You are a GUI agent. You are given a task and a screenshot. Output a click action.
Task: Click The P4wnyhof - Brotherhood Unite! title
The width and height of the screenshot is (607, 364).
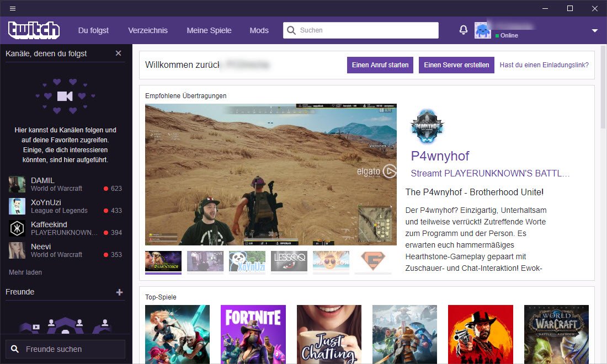tap(474, 192)
